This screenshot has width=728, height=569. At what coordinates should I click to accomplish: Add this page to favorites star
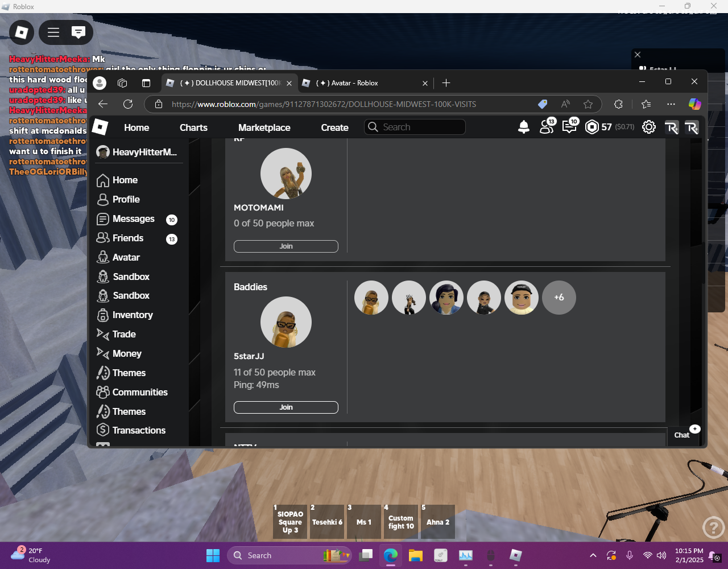pyautogui.click(x=588, y=104)
